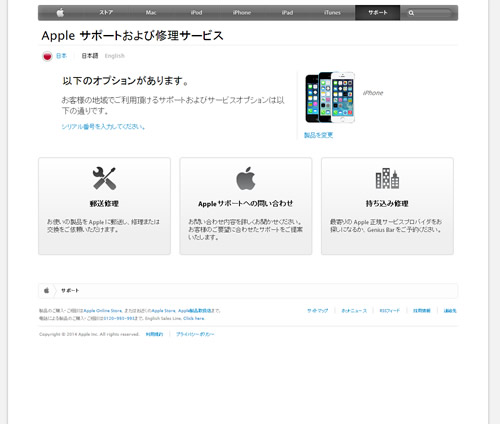Open the Mac navigation tab
This screenshot has height=424, width=500.
pos(151,13)
